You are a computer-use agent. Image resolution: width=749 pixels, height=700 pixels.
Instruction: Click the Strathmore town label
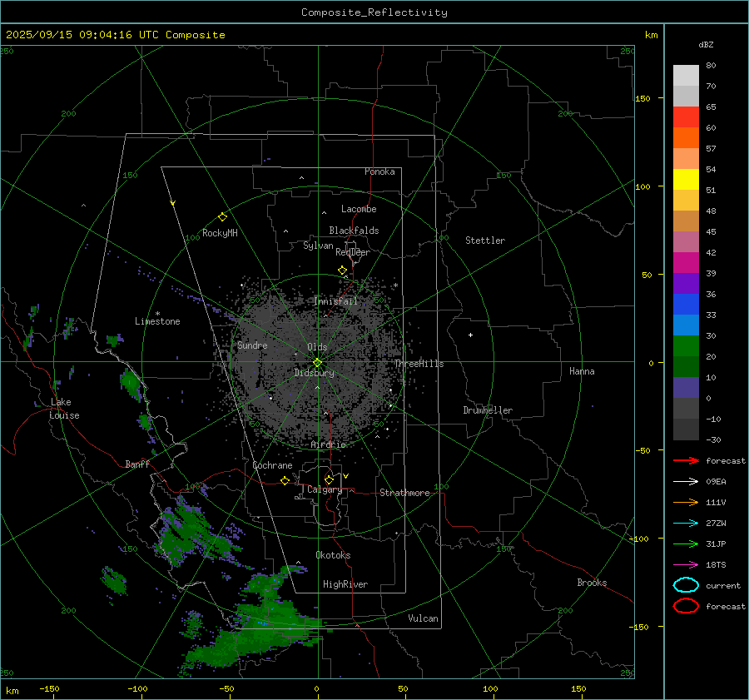(404, 493)
